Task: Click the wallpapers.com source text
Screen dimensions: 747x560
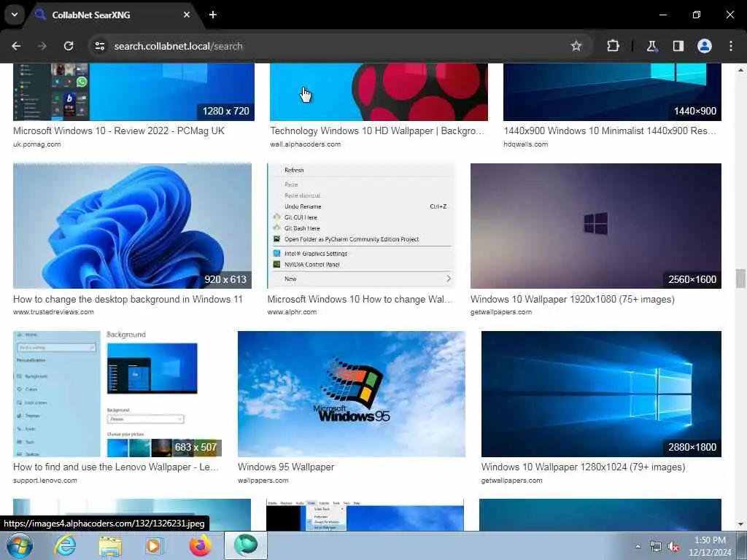Action: point(263,480)
